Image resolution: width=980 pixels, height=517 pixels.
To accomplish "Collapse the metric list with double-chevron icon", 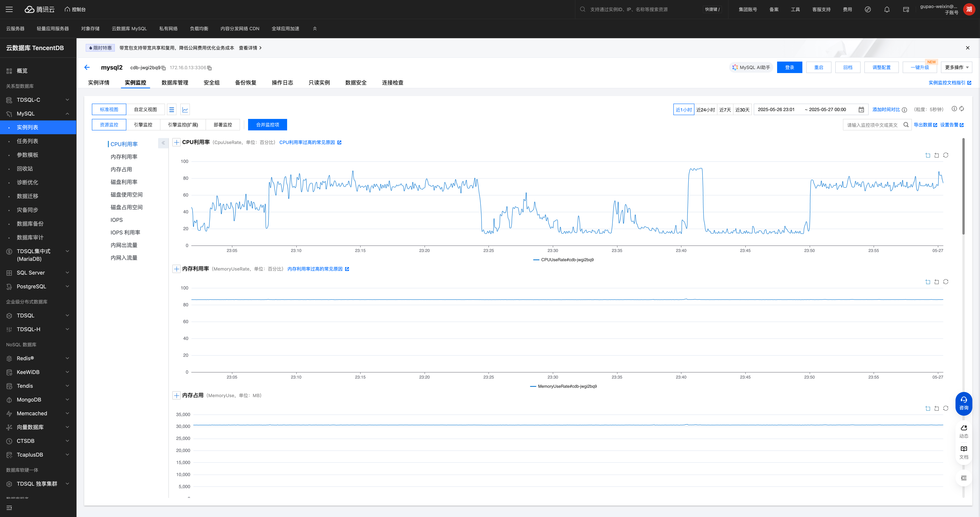I will click(x=163, y=143).
